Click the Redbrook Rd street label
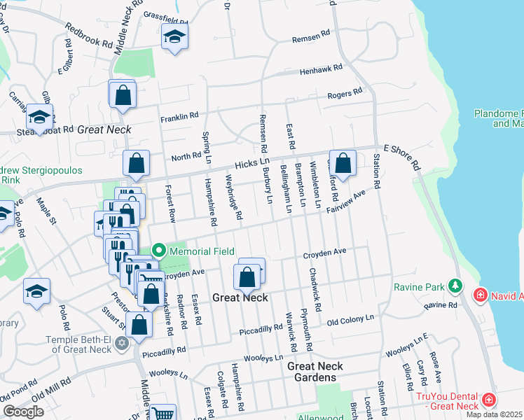 [89, 36]
